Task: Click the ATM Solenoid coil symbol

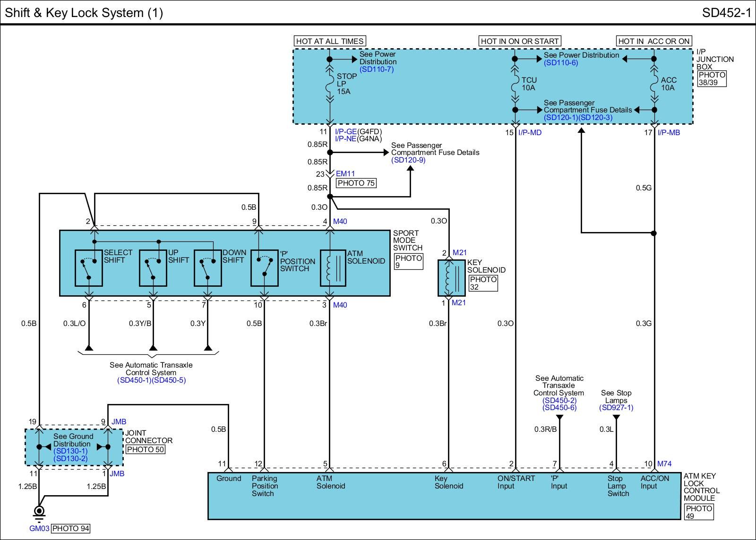Action: (x=333, y=268)
